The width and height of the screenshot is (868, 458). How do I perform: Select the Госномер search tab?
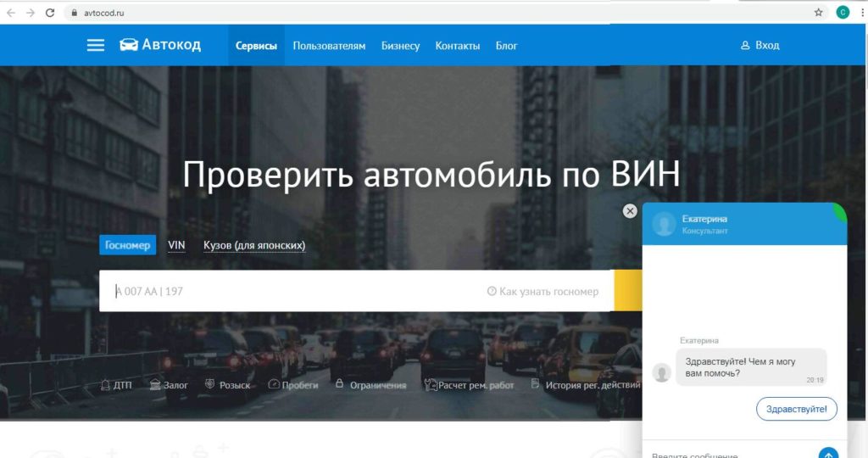tap(127, 245)
